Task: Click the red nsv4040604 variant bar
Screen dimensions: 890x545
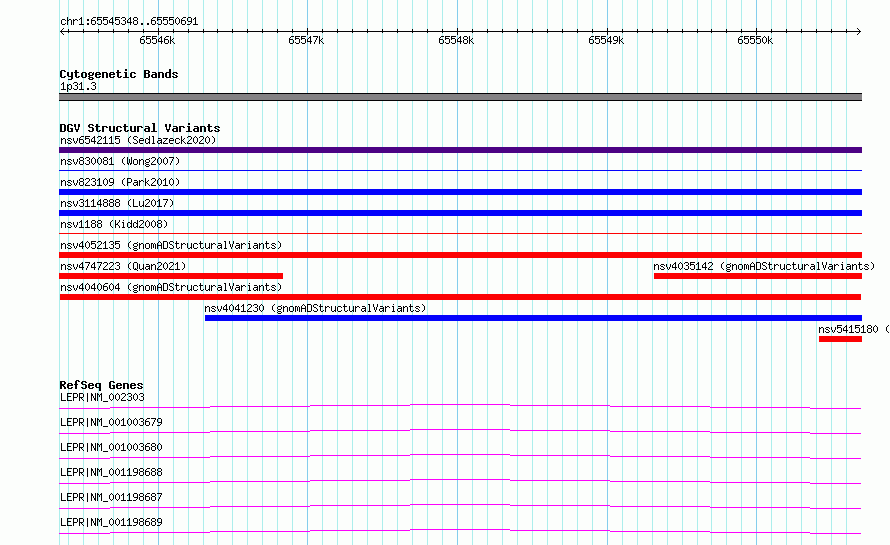Action: click(x=460, y=297)
